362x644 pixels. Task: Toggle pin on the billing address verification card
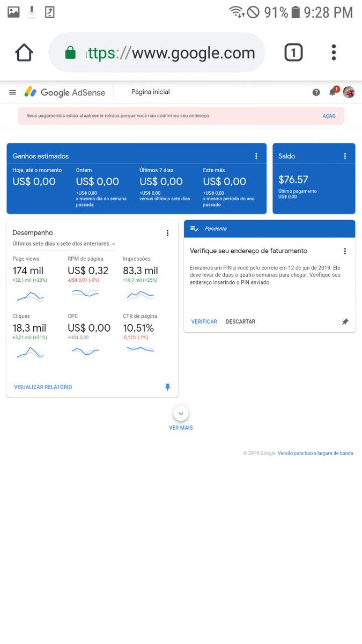click(345, 321)
